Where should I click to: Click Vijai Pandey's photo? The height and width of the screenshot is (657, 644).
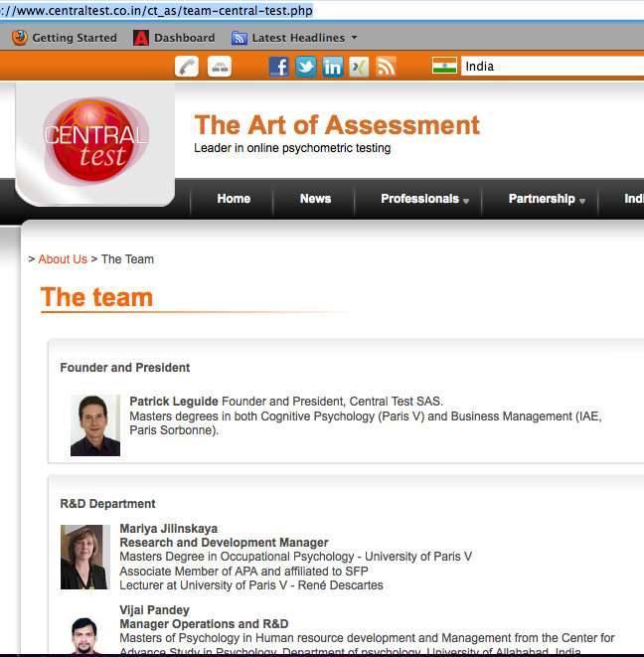[x=85, y=635]
